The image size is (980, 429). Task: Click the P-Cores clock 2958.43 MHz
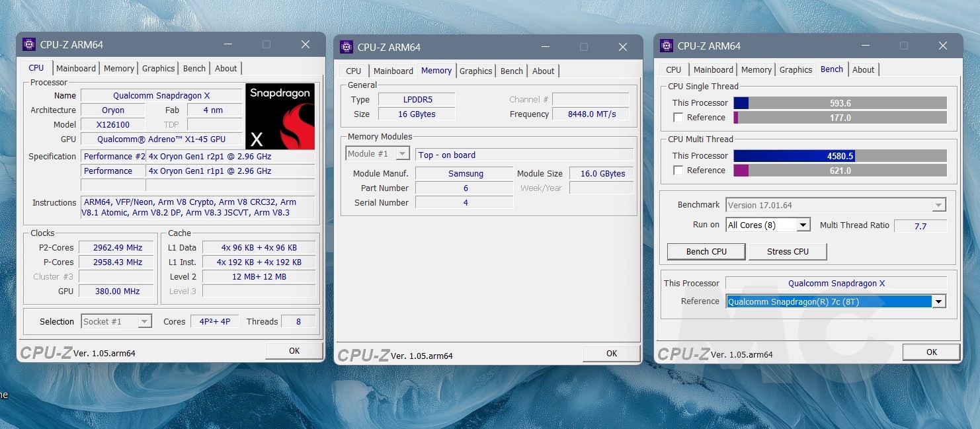(116, 262)
